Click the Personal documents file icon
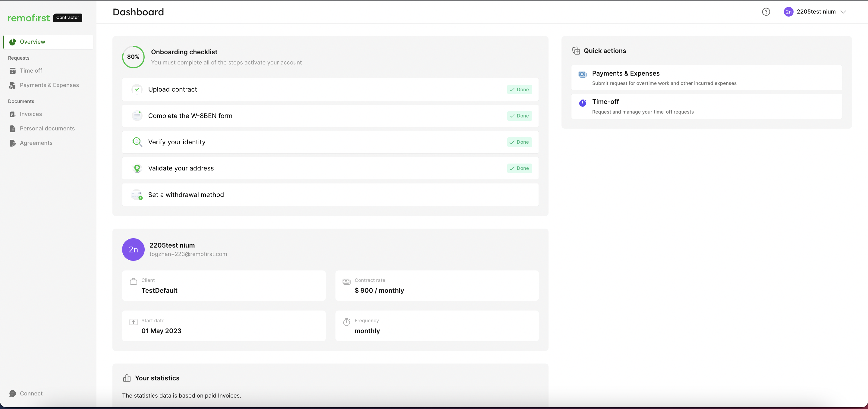The image size is (868, 409). (x=12, y=129)
